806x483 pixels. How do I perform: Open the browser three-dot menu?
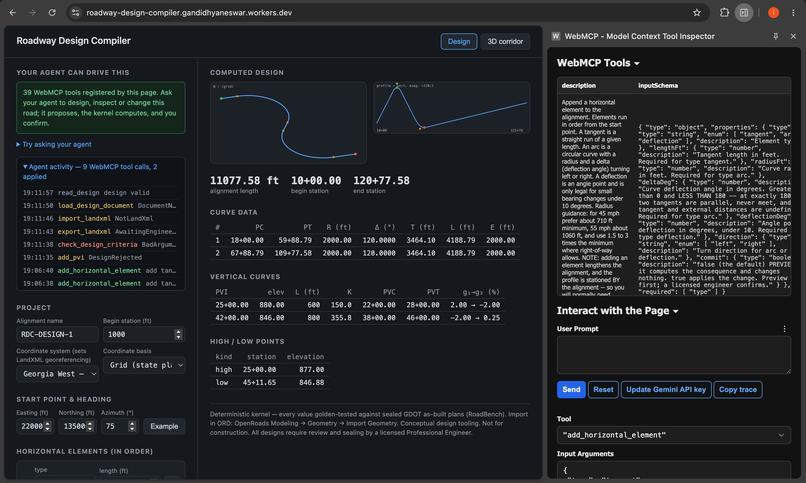pyautogui.click(x=793, y=13)
